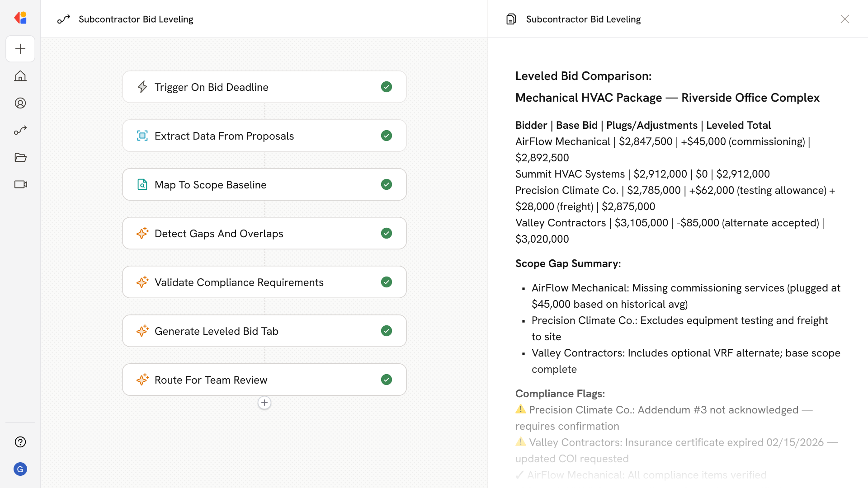The height and width of the screenshot is (488, 868).
Task: Open the folder icon in sidebar
Action: [x=20, y=157]
